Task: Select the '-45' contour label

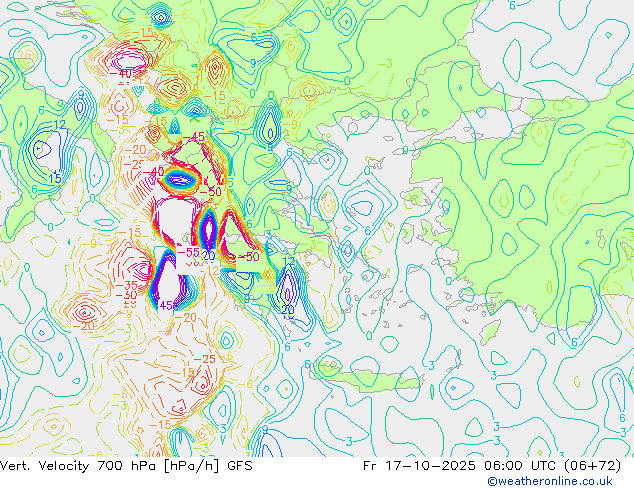Action: click(193, 137)
